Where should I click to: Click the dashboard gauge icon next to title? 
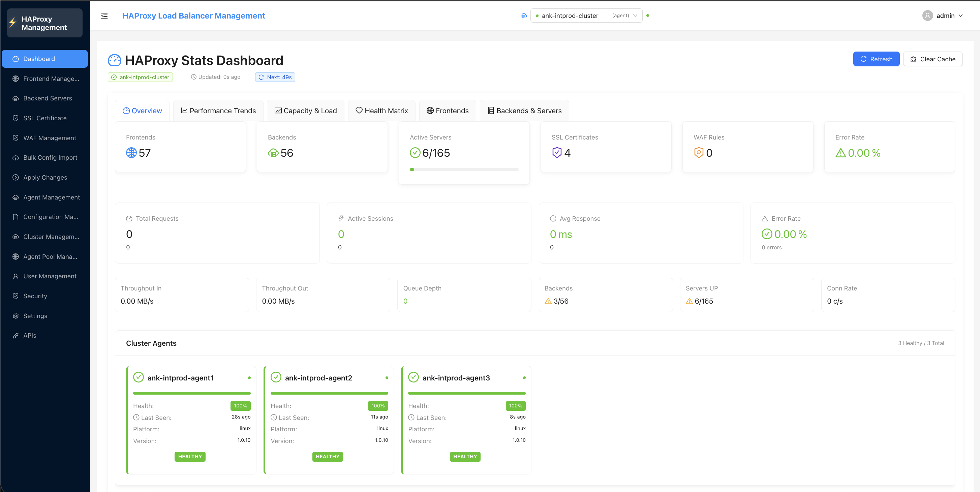point(115,60)
